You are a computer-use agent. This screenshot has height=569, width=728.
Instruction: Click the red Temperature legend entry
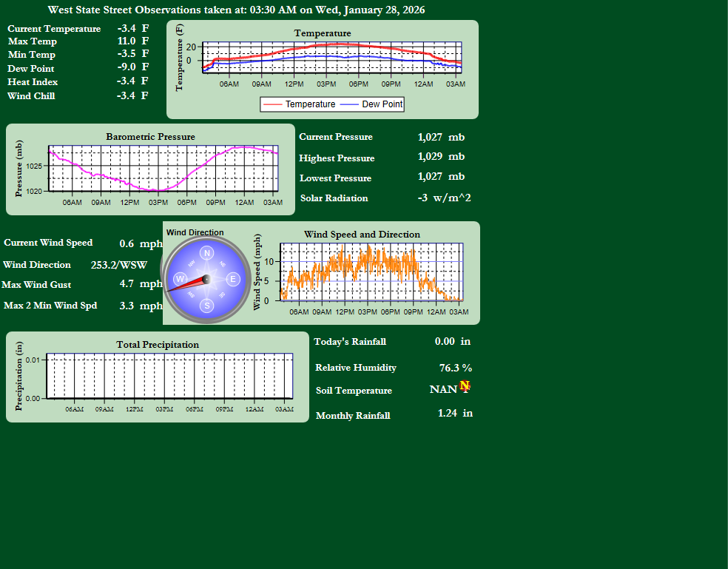tap(300, 104)
